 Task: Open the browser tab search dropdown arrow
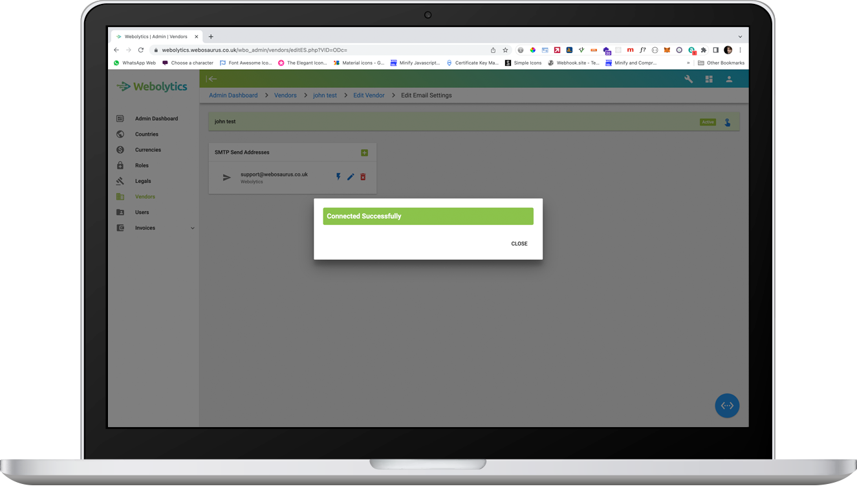click(740, 36)
